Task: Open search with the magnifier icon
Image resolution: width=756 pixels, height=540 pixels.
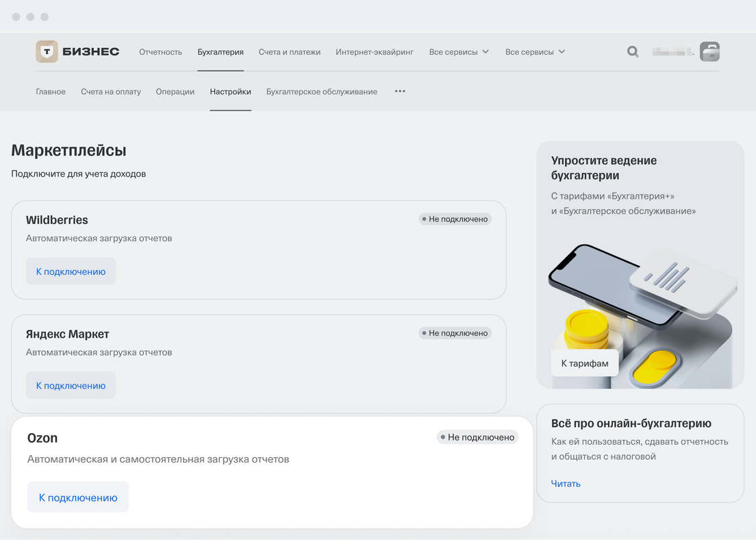Action: pyautogui.click(x=633, y=51)
